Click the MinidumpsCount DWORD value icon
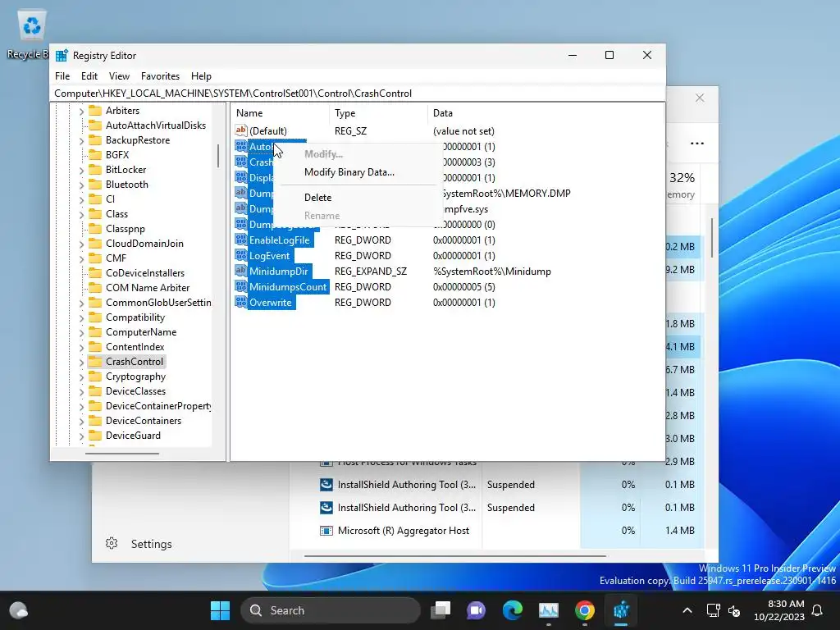This screenshot has width=840, height=630. pyautogui.click(x=241, y=286)
